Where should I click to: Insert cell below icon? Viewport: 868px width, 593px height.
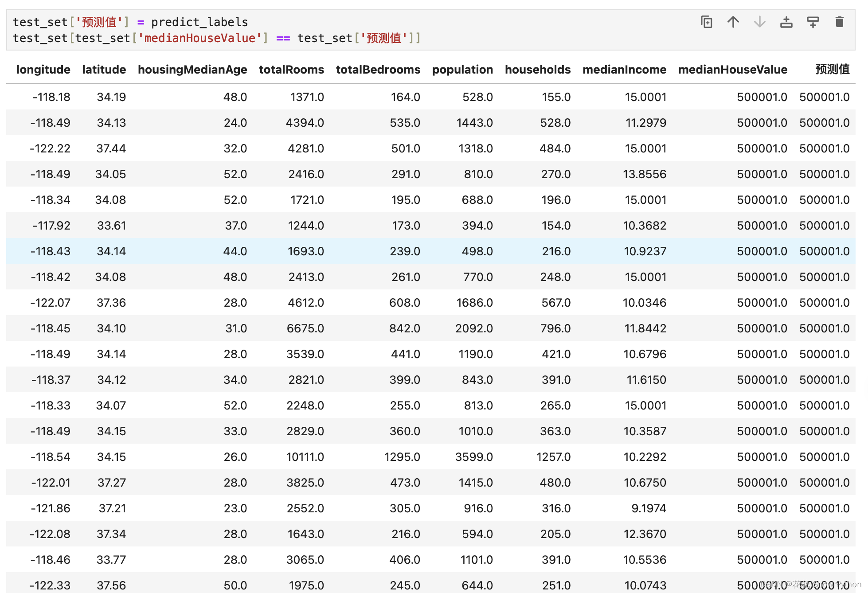click(813, 22)
